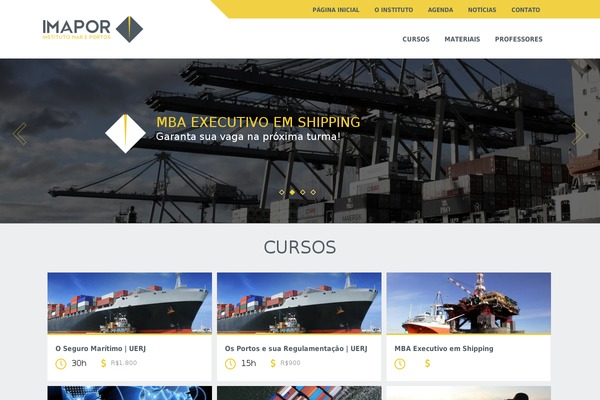The height and width of the screenshot is (400, 600).
Task: Click the IMAPOR diamond logo icon
Action: [x=129, y=29]
